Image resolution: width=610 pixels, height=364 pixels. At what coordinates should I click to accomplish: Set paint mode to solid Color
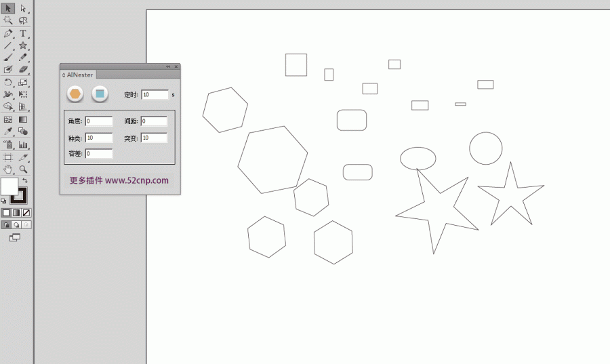point(6,213)
